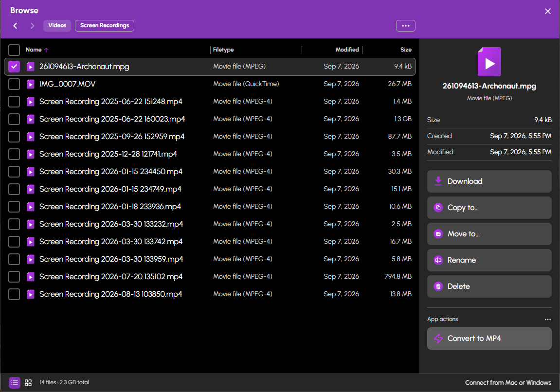Select the file name IMG_0007.MOV
This screenshot has width=560, height=392.
click(67, 84)
